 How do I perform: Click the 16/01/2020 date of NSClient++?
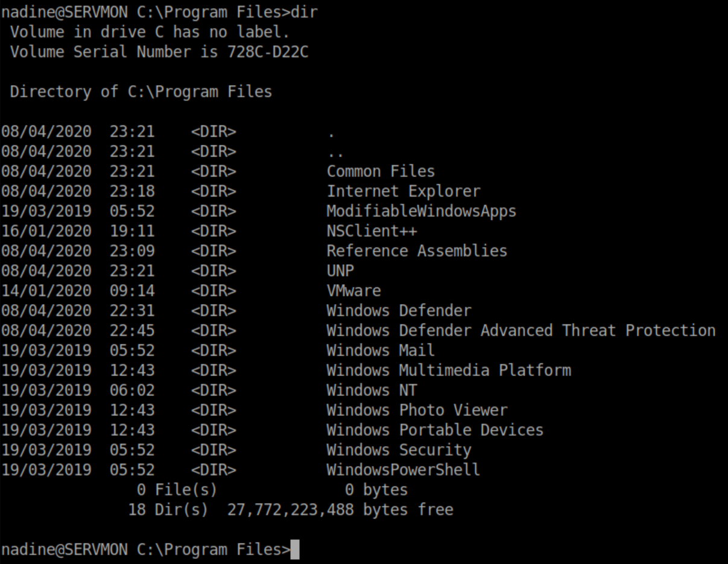tap(46, 231)
